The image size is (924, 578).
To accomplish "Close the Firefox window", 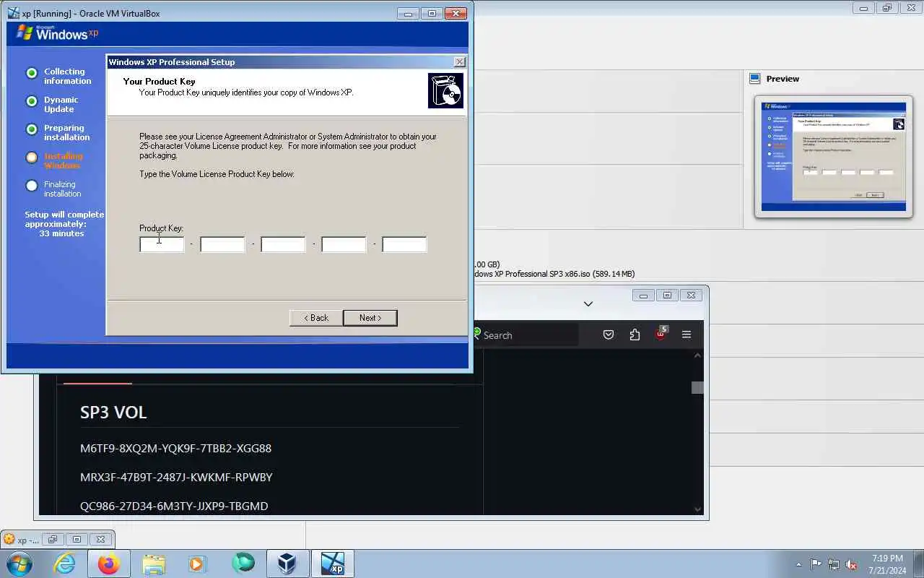I will pyautogui.click(x=691, y=295).
